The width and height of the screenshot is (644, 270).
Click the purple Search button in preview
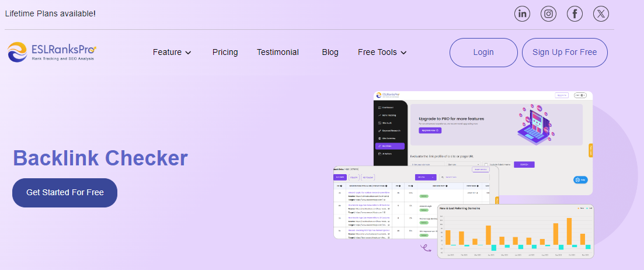(524, 164)
